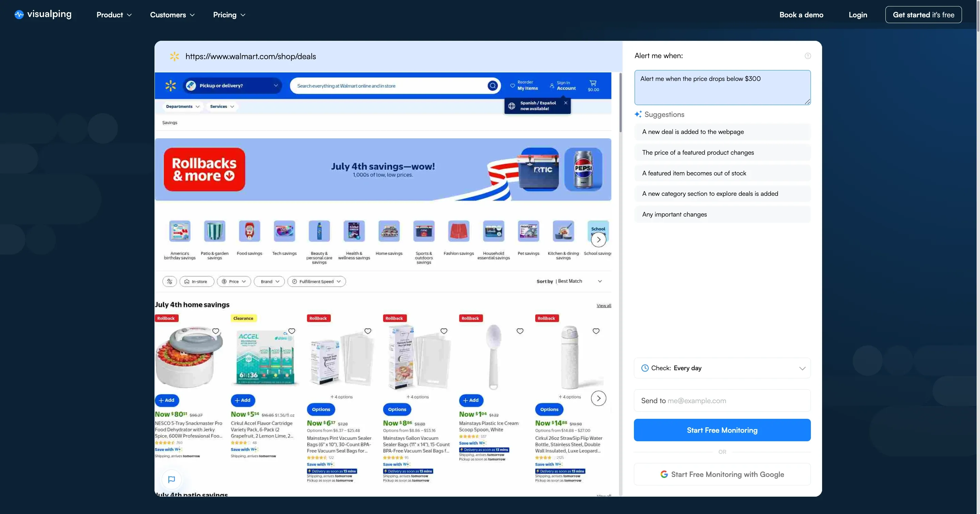Expand the Product menu
This screenshot has width=980, height=514.
pos(114,14)
